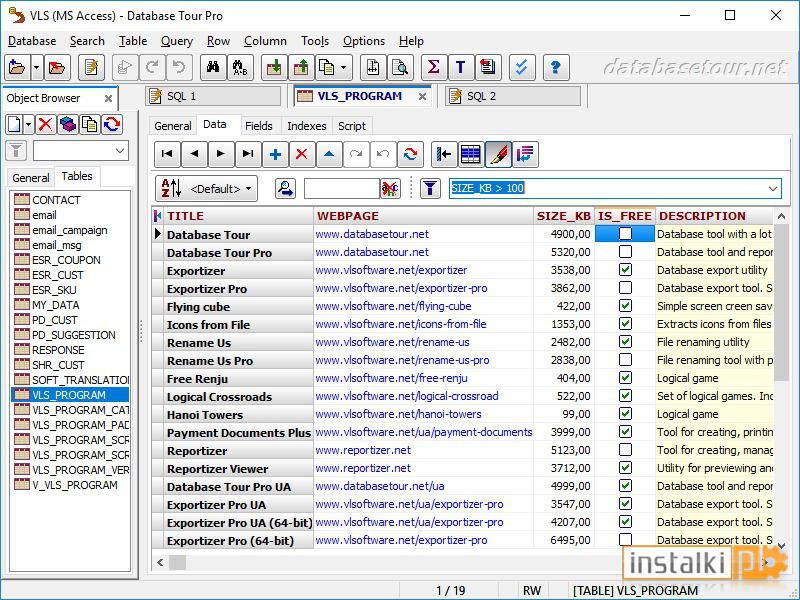
Task: Click the import data green arrow icon
Action: (x=274, y=67)
